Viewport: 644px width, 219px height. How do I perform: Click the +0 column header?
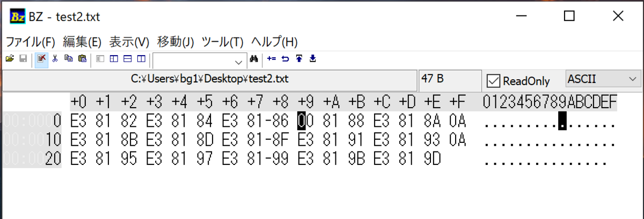pos(78,102)
